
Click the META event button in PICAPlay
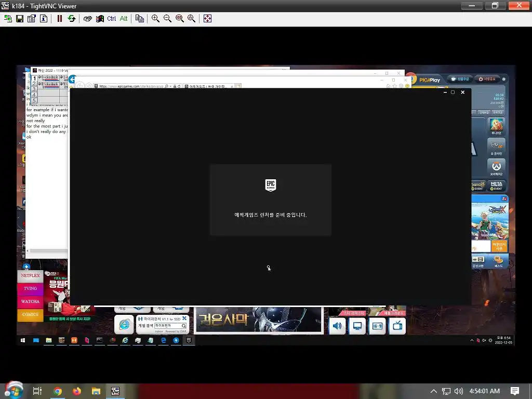click(x=496, y=185)
